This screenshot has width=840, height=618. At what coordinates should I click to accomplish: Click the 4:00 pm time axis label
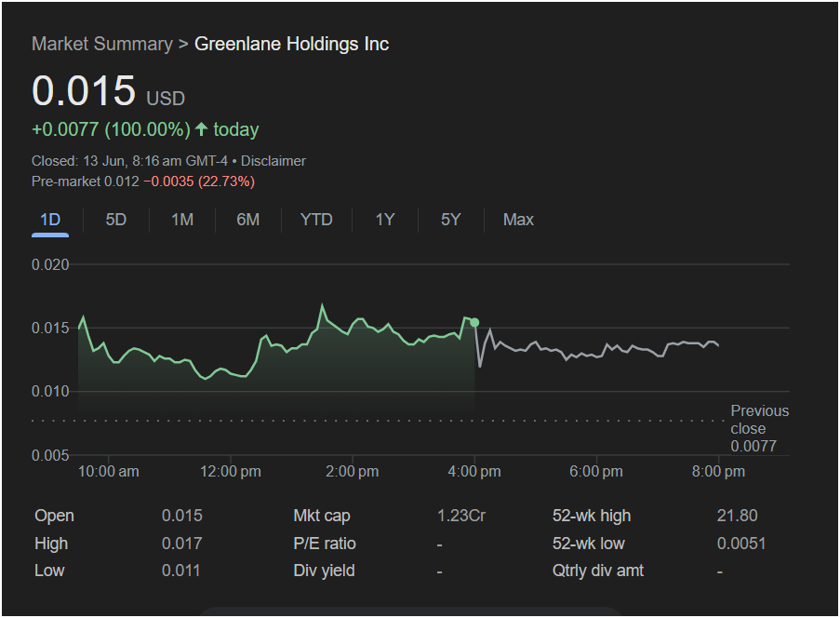click(x=474, y=472)
